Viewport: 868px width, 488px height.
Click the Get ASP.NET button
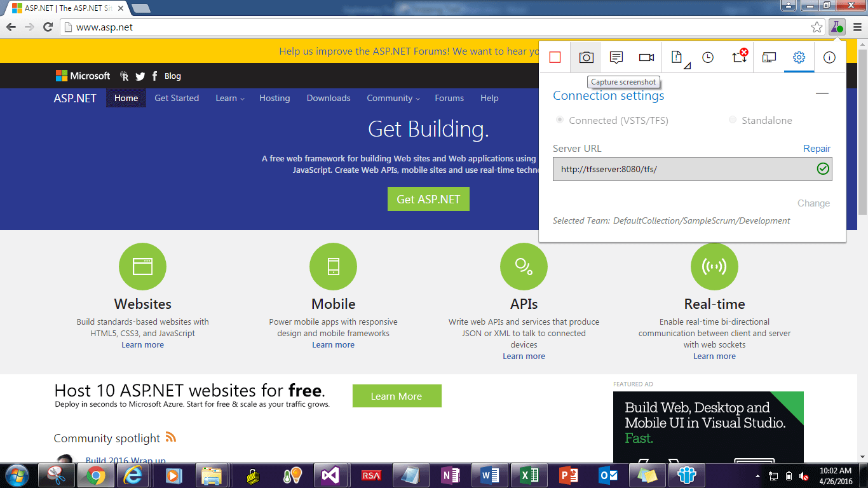(428, 199)
